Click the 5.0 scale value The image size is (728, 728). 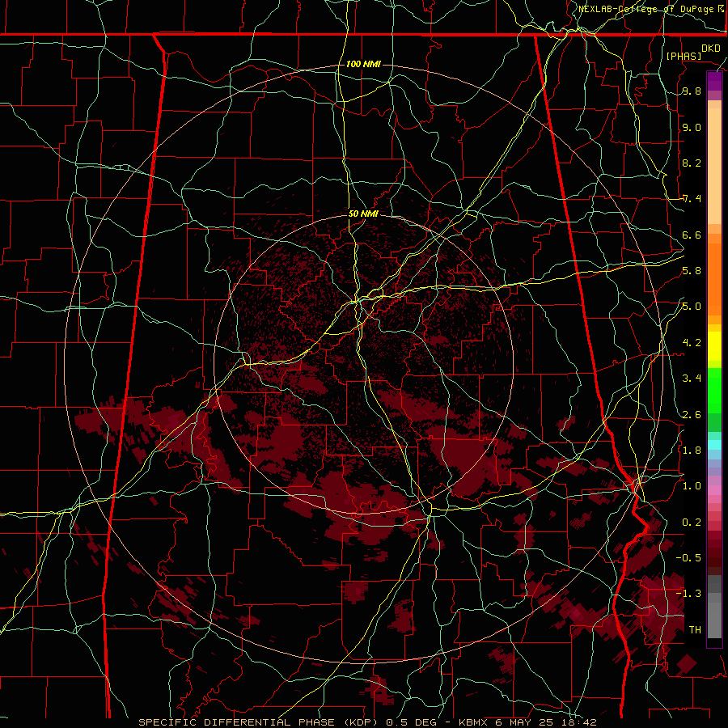tap(692, 307)
